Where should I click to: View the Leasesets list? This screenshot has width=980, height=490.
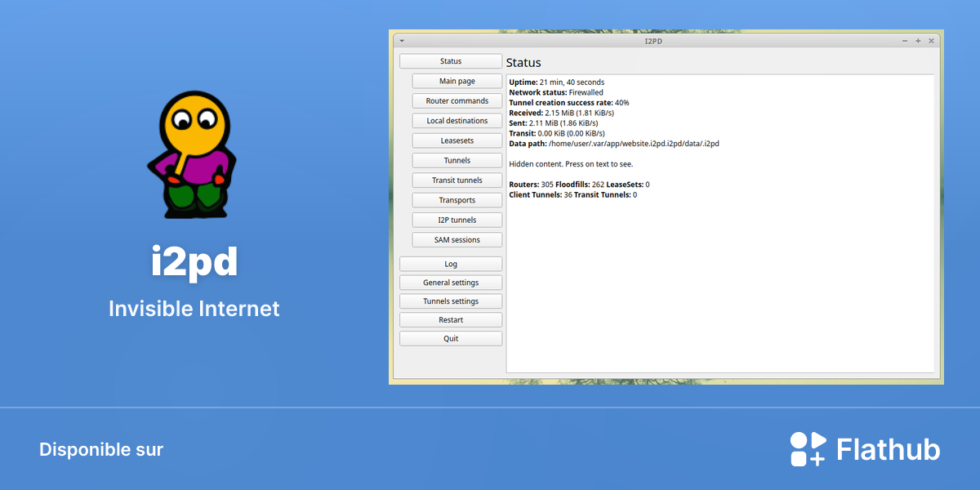457,140
